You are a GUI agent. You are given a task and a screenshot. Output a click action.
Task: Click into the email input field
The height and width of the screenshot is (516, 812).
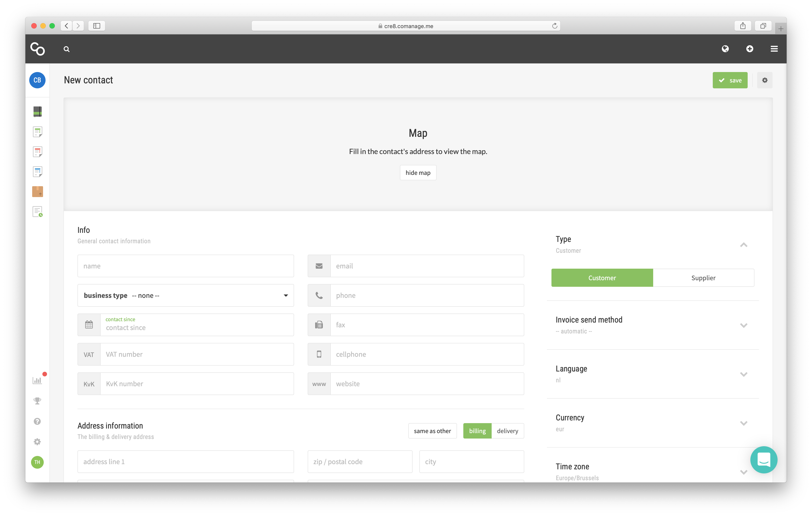[x=427, y=266]
